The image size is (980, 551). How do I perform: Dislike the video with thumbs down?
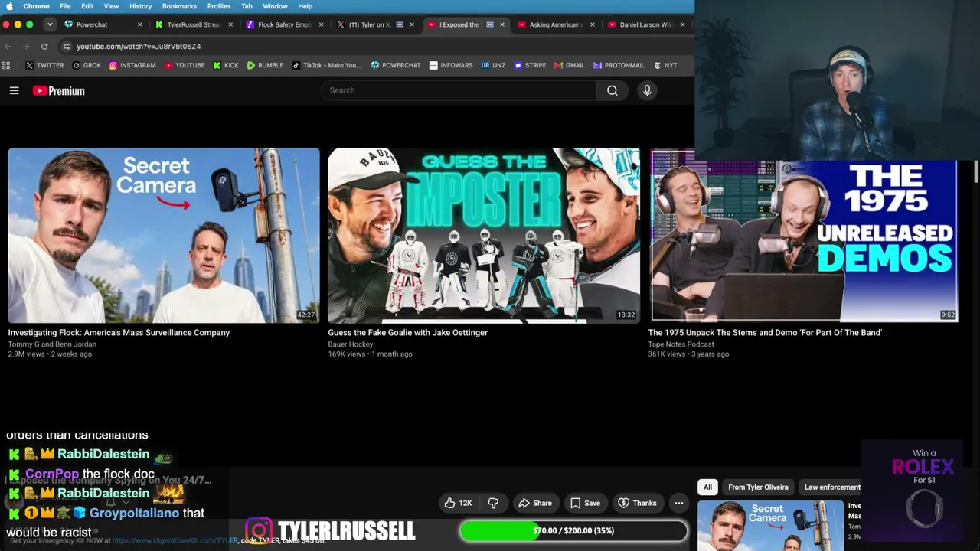tap(493, 503)
